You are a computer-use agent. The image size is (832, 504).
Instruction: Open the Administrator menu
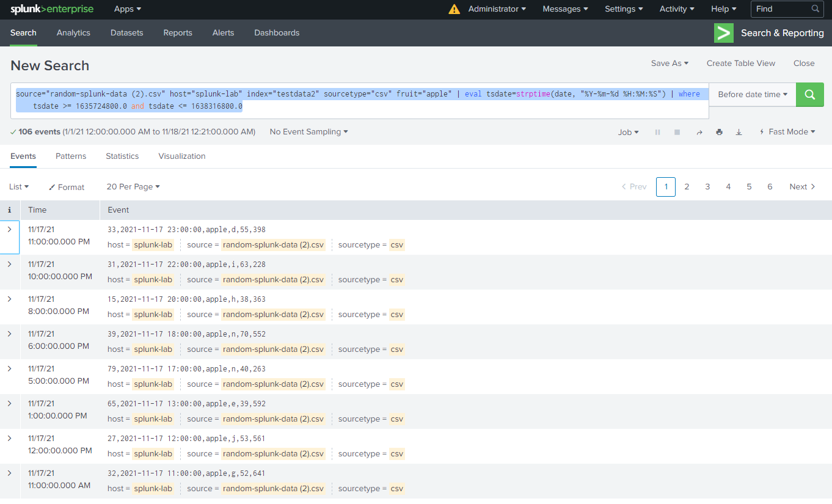[x=497, y=9]
